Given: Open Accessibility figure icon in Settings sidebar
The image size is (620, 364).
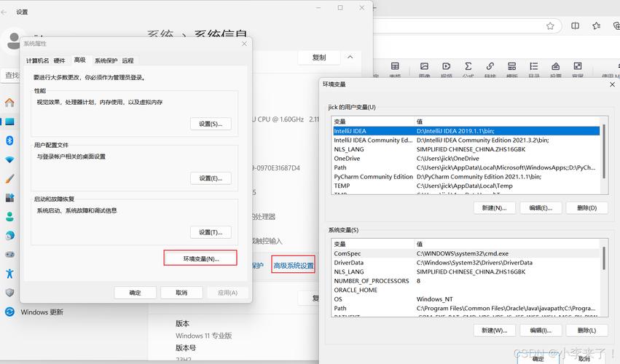Looking at the screenshot, I should 9,273.
